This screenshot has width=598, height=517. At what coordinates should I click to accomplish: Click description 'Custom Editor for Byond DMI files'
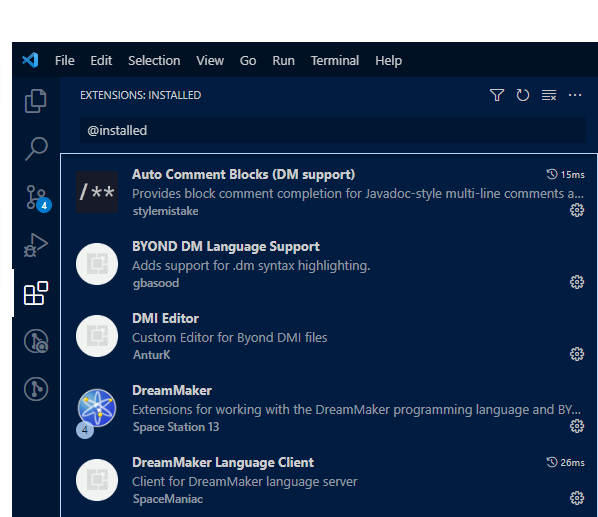[x=230, y=338]
